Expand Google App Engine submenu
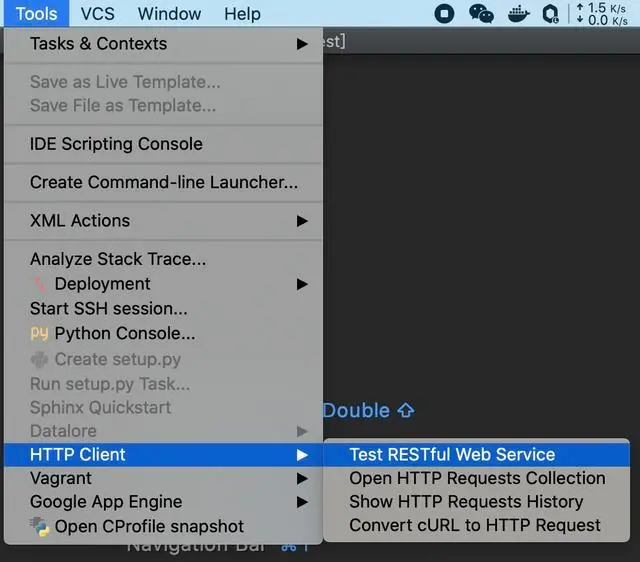The image size is (640, 562). (163, 502)
